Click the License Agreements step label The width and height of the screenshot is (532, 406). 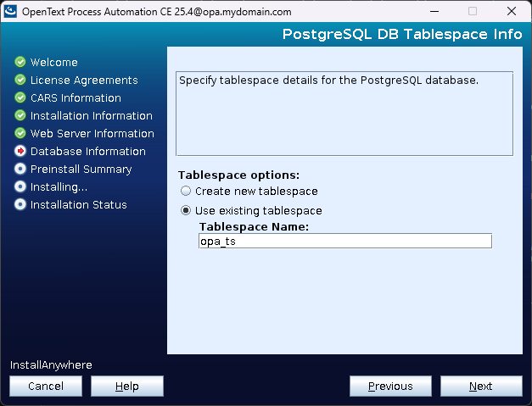(84, 81)
